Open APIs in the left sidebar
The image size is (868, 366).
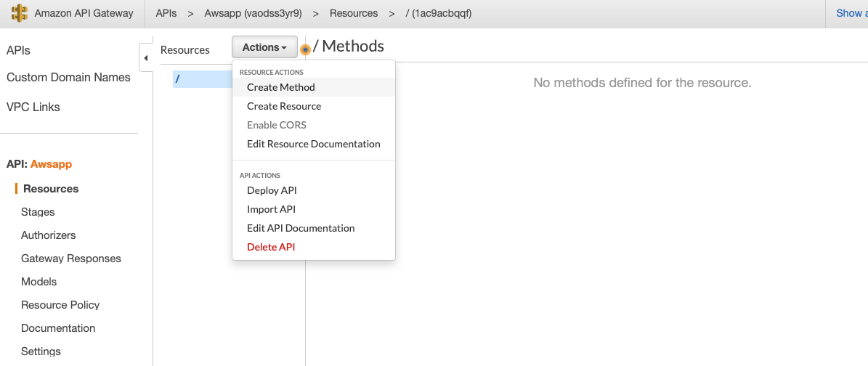(18, 50)
